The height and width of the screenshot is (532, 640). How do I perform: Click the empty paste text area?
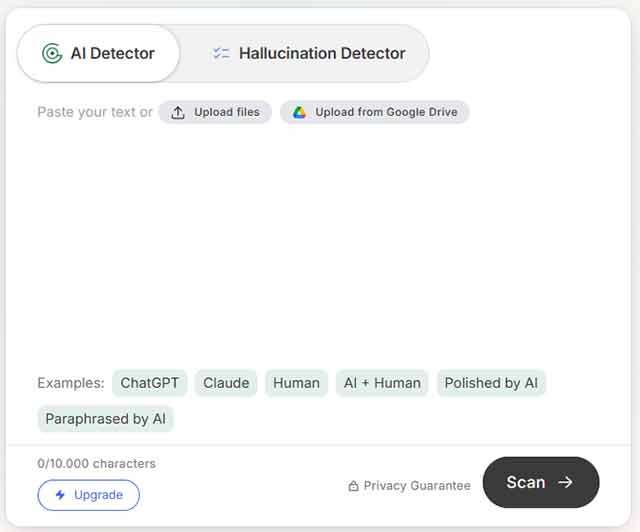pos(318,245)
